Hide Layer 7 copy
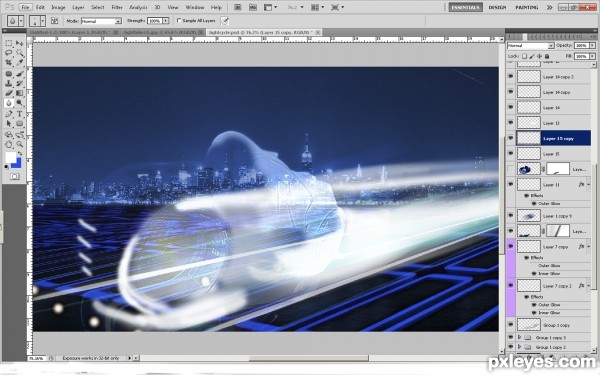The width and height of the screenshot is (600, 375). (x=510, y=247)
